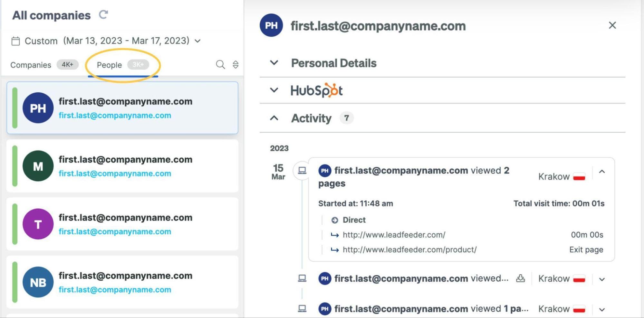Select the T avatar contact card
The width and height of the screenshot is (644, 318).
tap(122, 224)
